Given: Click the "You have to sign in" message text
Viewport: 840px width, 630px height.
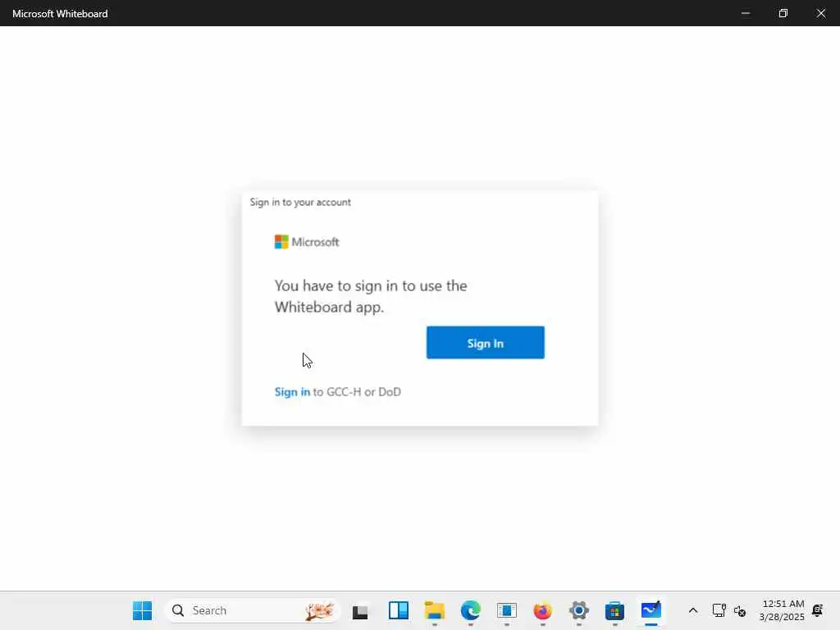Looking at the screenshot, I should 371,296.
